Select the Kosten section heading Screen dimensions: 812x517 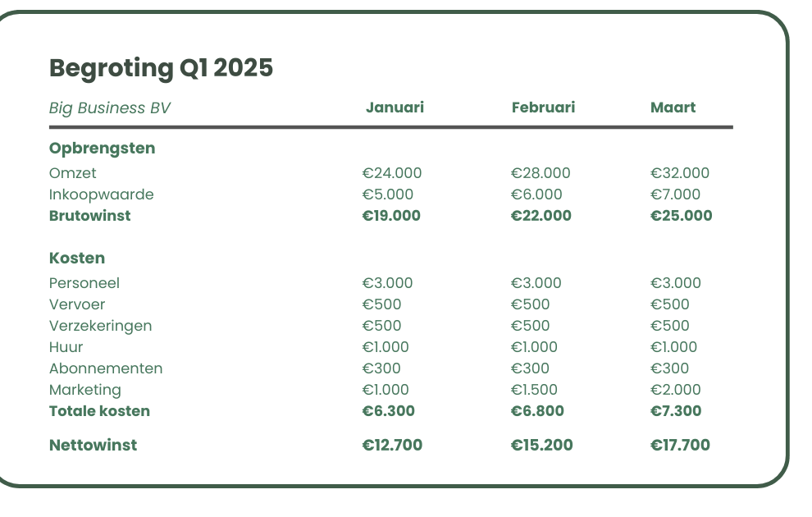coord(77,258)
